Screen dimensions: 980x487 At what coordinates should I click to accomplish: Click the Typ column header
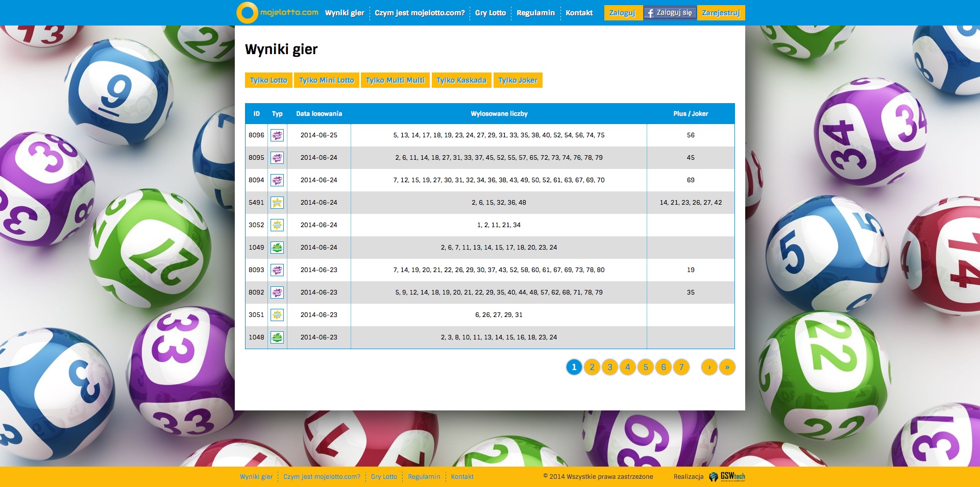click(x=277, y=114)
